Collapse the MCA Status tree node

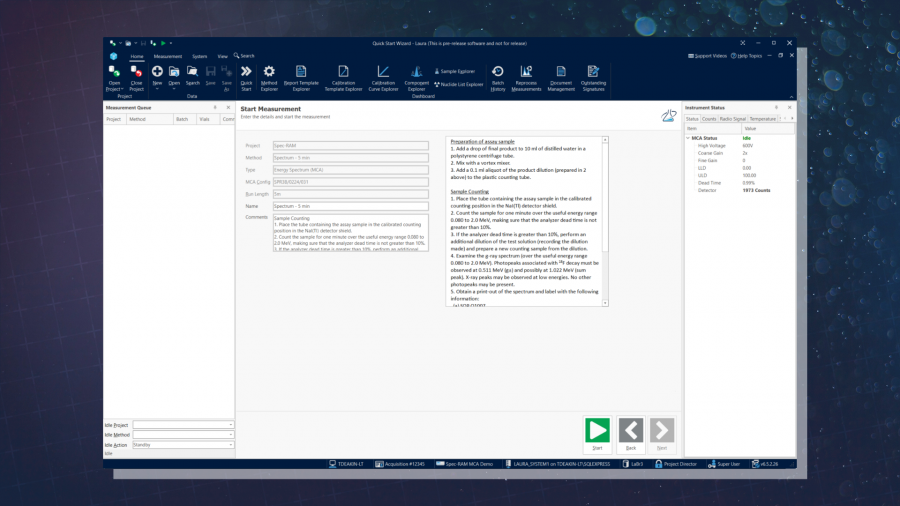click(x=688, y=138)
